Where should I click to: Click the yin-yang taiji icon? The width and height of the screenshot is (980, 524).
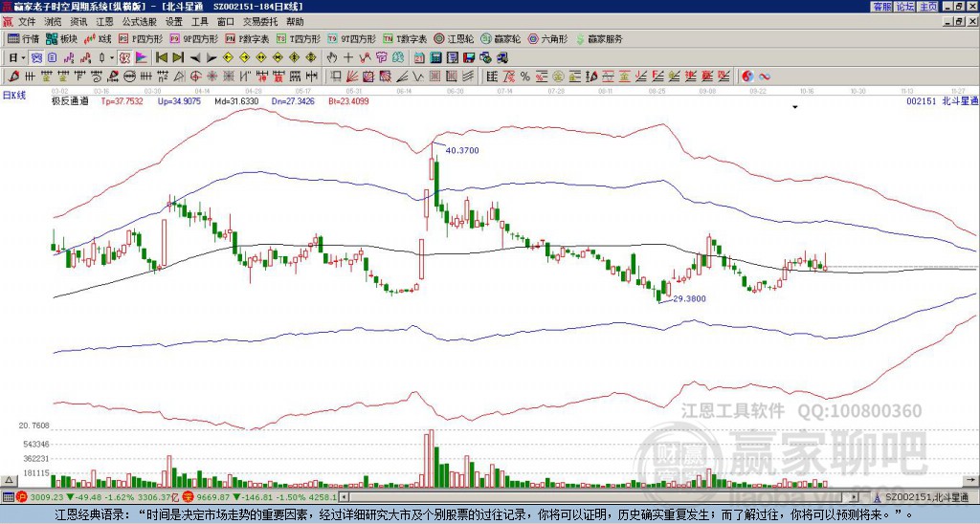[x=747, y=76]
